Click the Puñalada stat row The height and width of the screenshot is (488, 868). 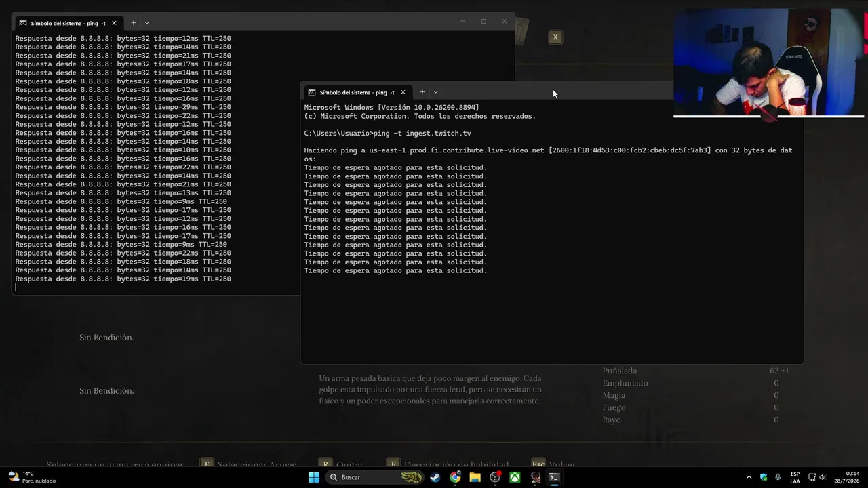[696, 371]
